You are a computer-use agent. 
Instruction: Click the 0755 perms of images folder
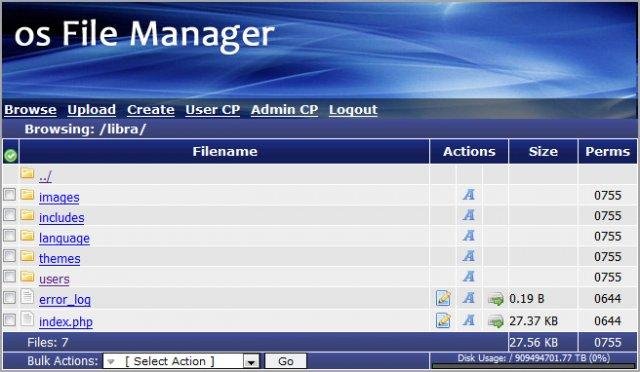coord(608,195)
